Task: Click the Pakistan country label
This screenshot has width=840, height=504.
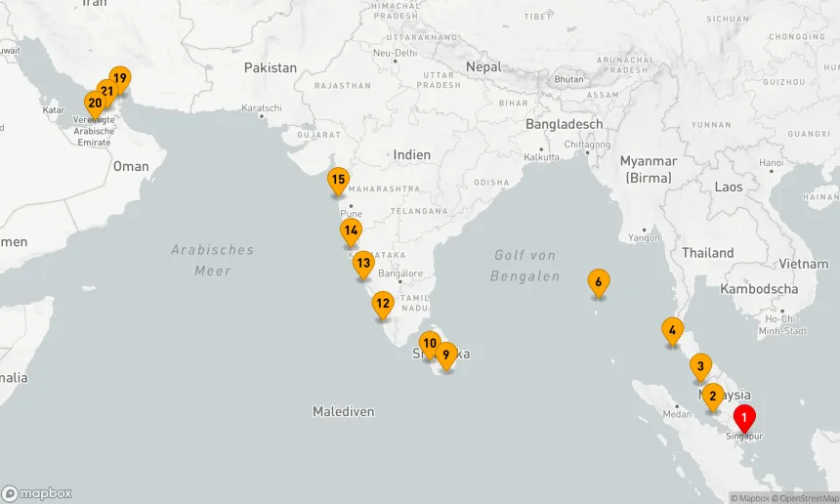Action: pos(270,67)
